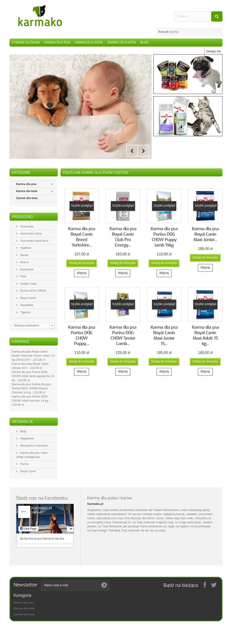The height and width of the screenshot is (644, 232).
Task: Open ŻWIREK DLA KOTA menu item
Action: [x=121, y=42]
